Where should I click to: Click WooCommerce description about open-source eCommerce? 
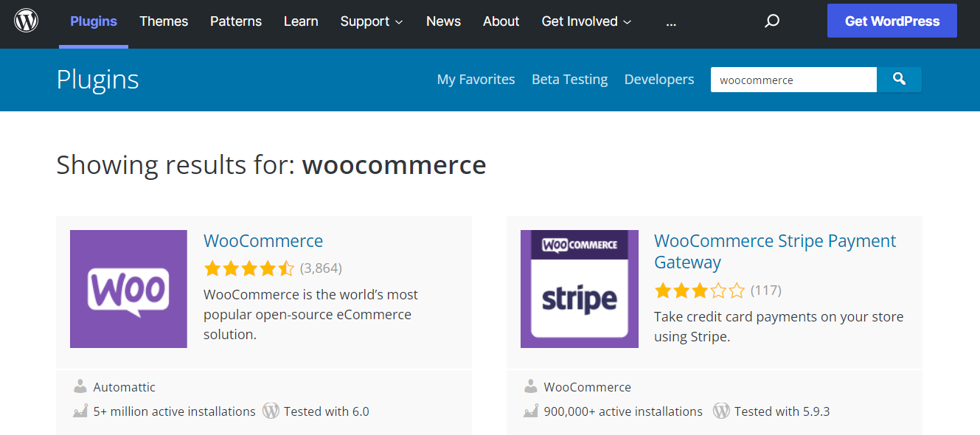(310, 314)
